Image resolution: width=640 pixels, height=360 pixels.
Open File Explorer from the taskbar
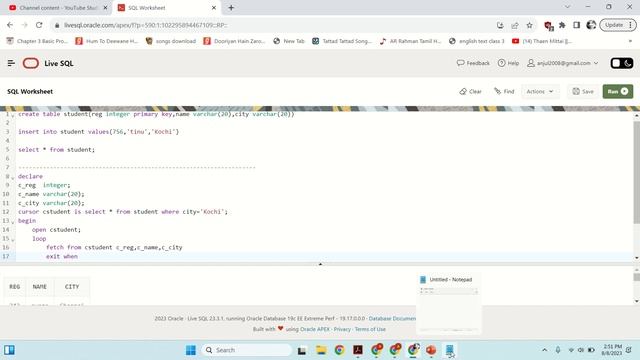(x=321, y=350)
